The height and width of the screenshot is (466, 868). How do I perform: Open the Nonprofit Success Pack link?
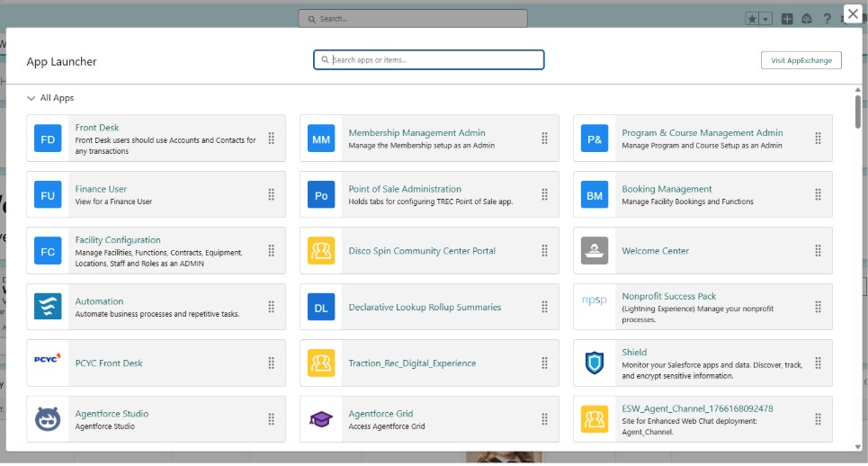(668, 296)
